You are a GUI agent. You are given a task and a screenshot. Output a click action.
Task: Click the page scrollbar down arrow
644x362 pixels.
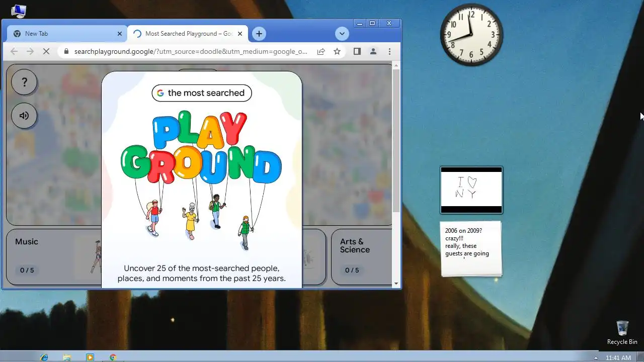point(396,284)
